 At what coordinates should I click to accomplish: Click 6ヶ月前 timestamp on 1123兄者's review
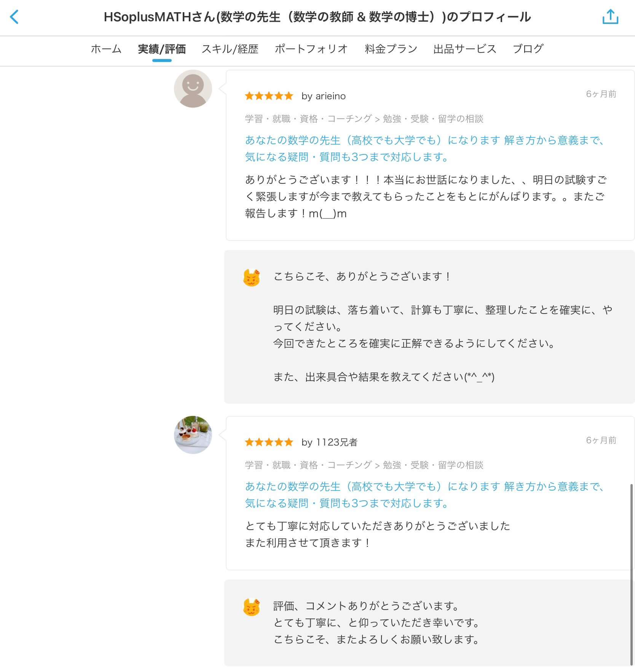(601, 440)
